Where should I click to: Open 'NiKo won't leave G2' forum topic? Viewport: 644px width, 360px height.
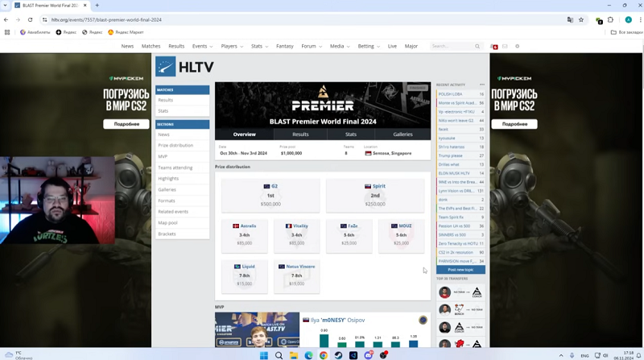(460, 121)
